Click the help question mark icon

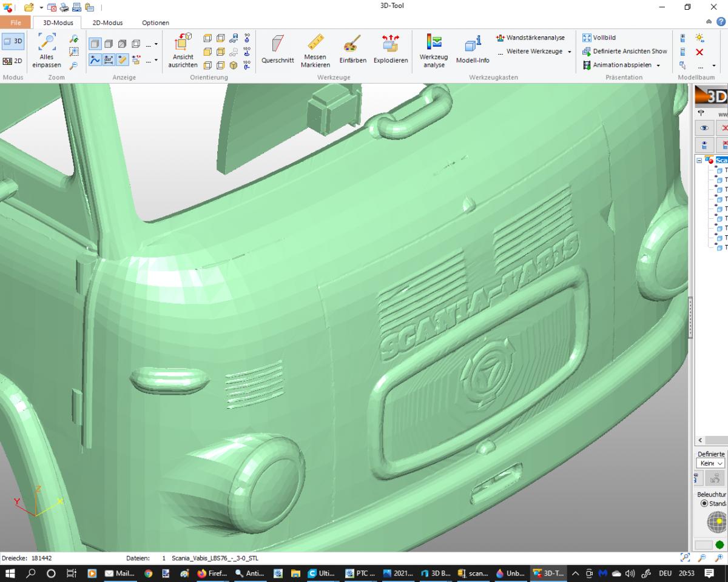coord(721,22)
